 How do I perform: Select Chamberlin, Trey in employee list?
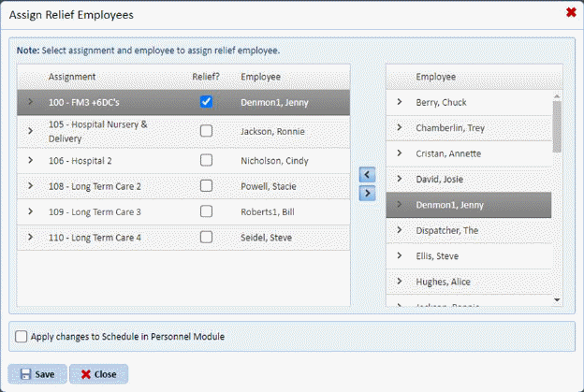(x=453, y=128)
